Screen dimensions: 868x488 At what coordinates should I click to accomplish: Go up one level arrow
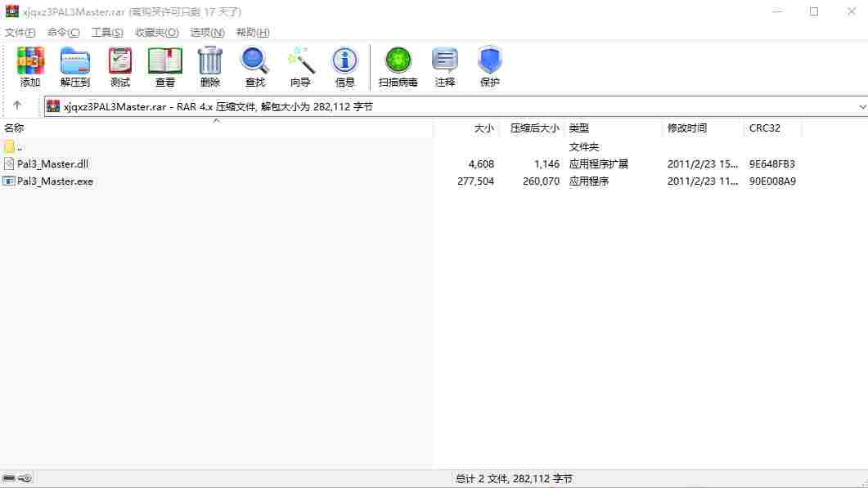17,105
